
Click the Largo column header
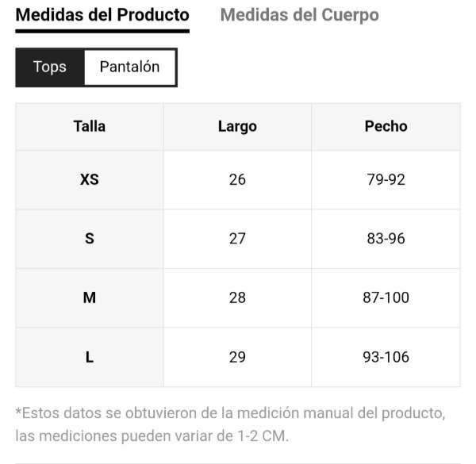(x=237, y=126)
